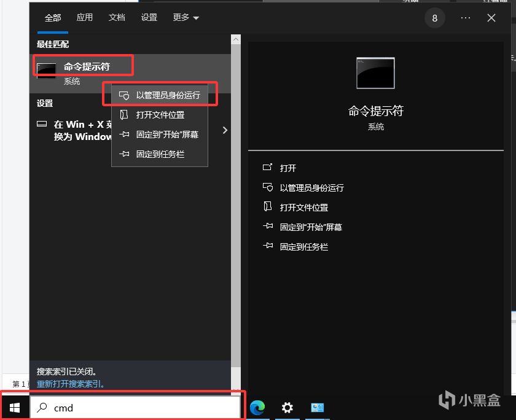Open the 重新打开搜索索引 link

pyautogui.click(x=71, y=384)
